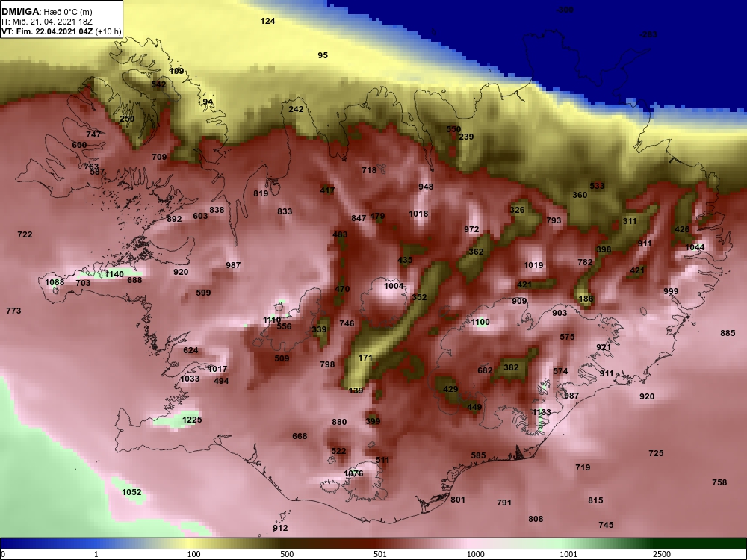Select the map value 352

[419, 297]
